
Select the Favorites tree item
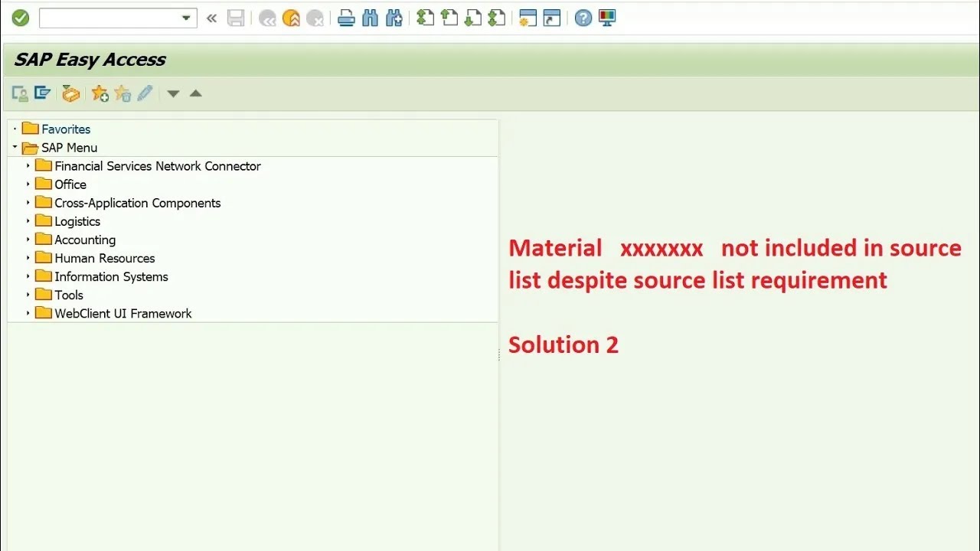(66, 129)
